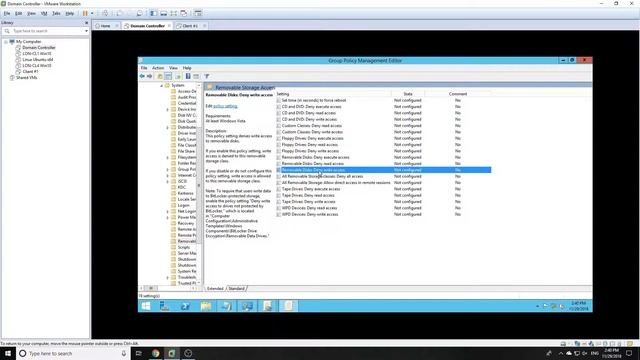Click the Help book icon in Group Policy toolbar
This screenshot has width=640, height=360.
(x=188, y=76)
